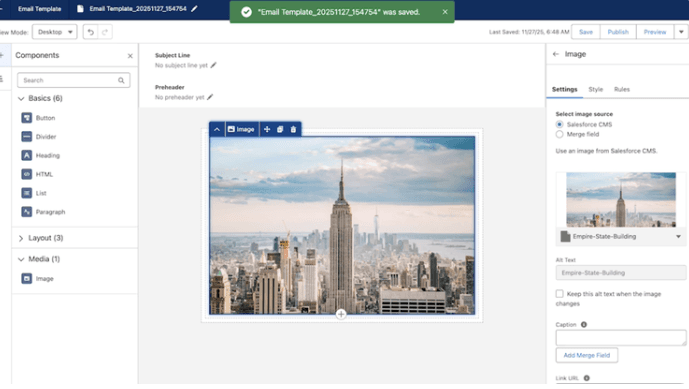Image resolution: width=689 pixels, height=389 pixels.
Task: Click the Redo arrow icon
Action: (x=105, y=32)
